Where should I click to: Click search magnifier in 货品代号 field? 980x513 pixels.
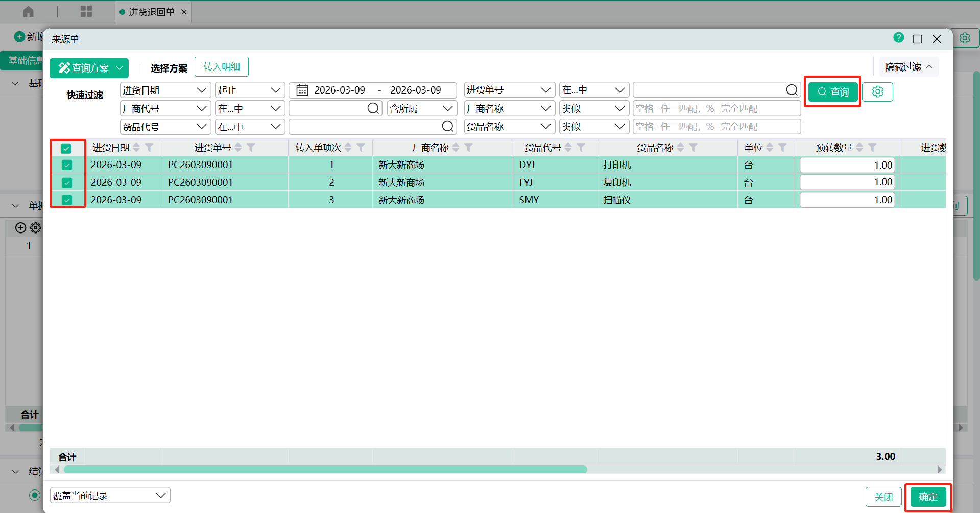point(447,127)
